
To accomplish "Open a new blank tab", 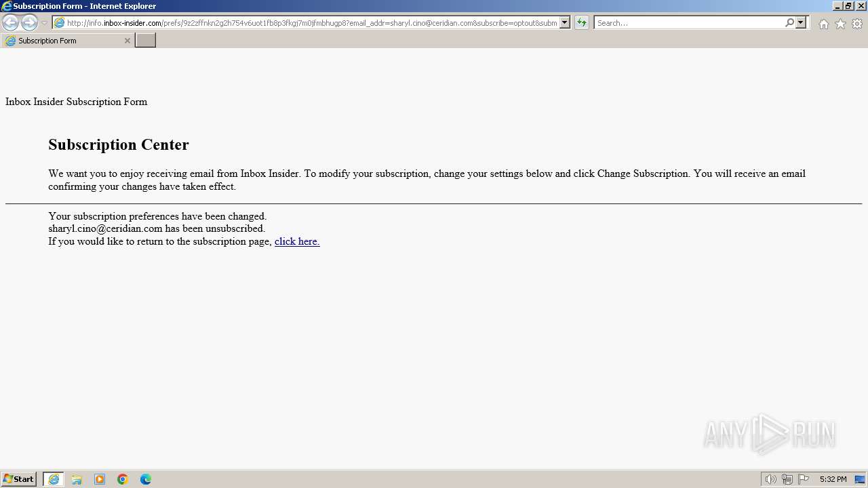I will click(146, 41).
